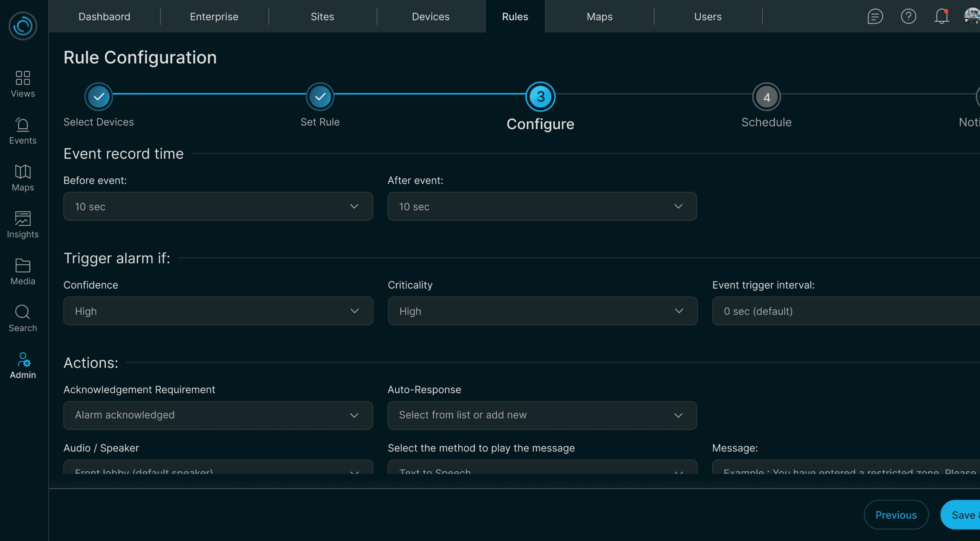980x541 pixels.
Task: Open the Events bell icon in sidebar
Action: [23, 125]
